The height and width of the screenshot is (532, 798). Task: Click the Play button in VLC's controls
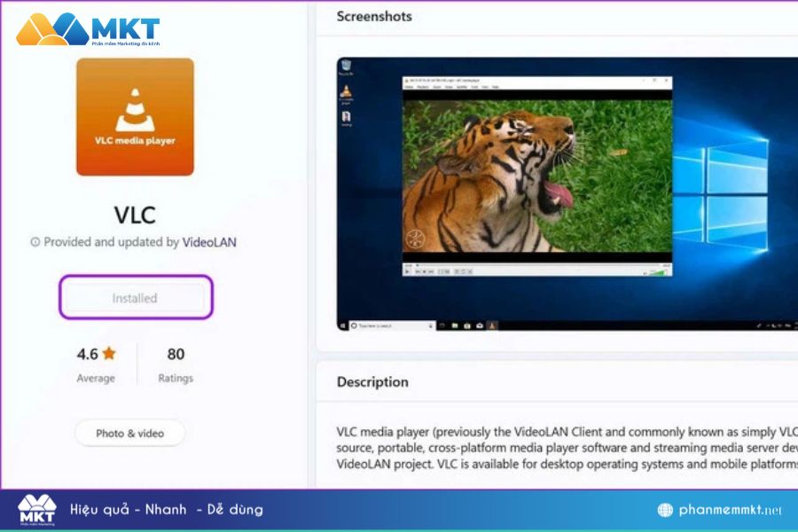coord(407,270)
